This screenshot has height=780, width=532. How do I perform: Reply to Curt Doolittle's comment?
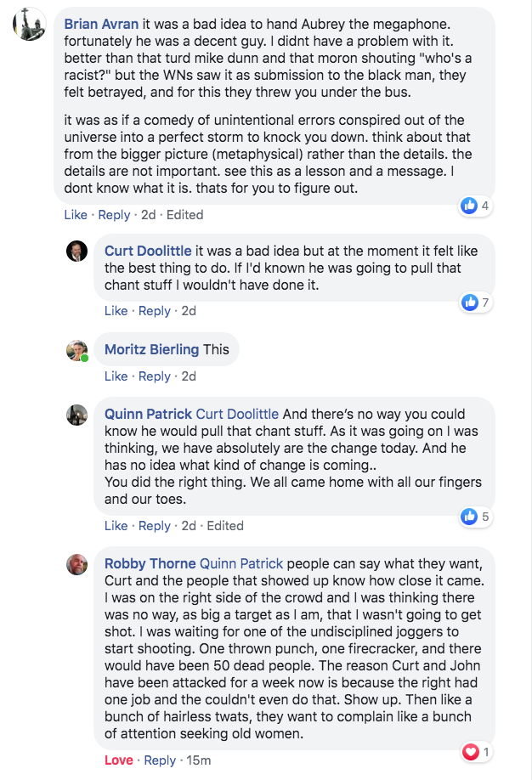154,311
